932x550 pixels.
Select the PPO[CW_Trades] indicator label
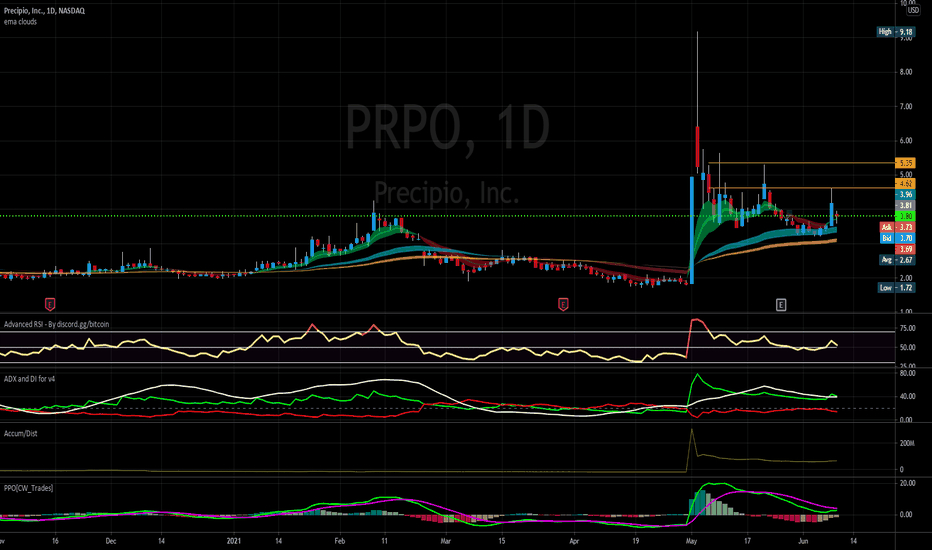coord(28,488)
